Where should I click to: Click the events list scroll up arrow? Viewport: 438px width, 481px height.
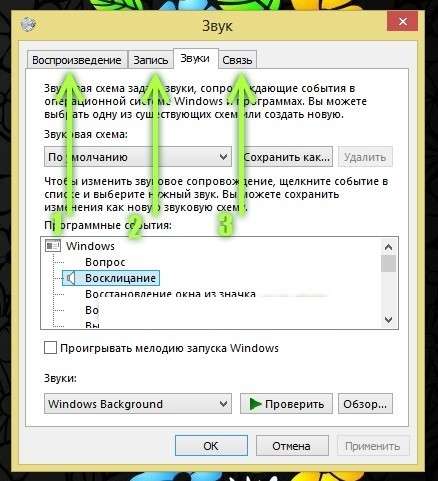(388, 247)
